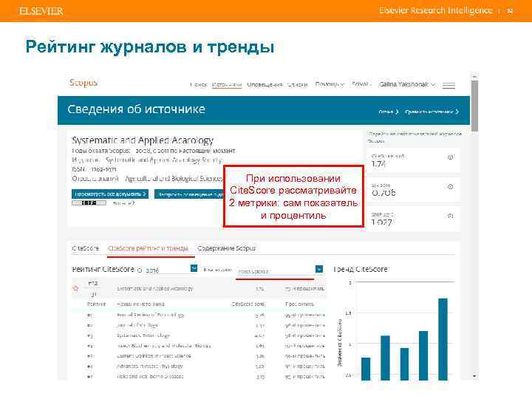Click the Отзыв link in blue banner

pyautogui.click(x=388, y=112)
